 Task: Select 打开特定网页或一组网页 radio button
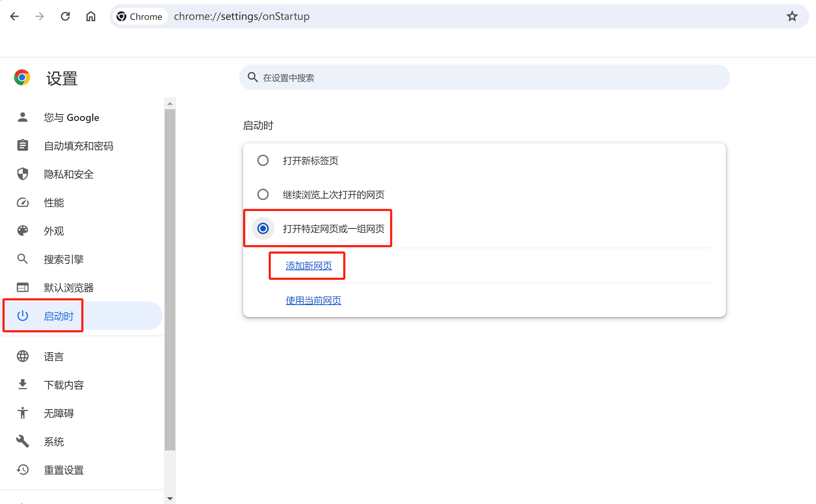[263, 228]
